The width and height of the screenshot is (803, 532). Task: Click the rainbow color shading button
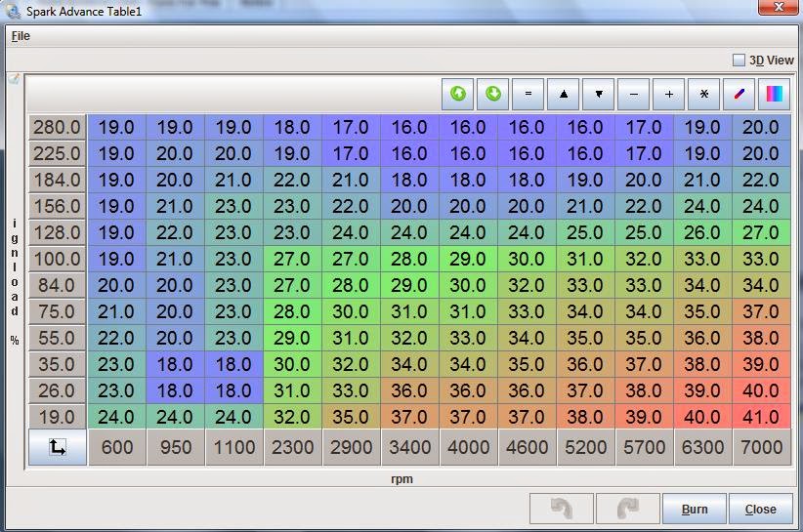pyautogui.click(x=774, y=95)
